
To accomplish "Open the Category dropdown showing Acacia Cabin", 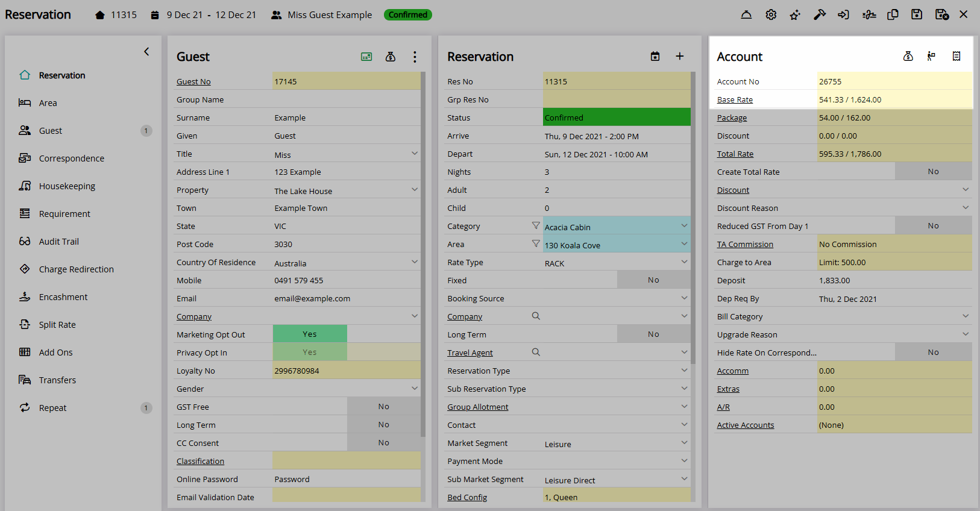I will click(x=617, y=226).
